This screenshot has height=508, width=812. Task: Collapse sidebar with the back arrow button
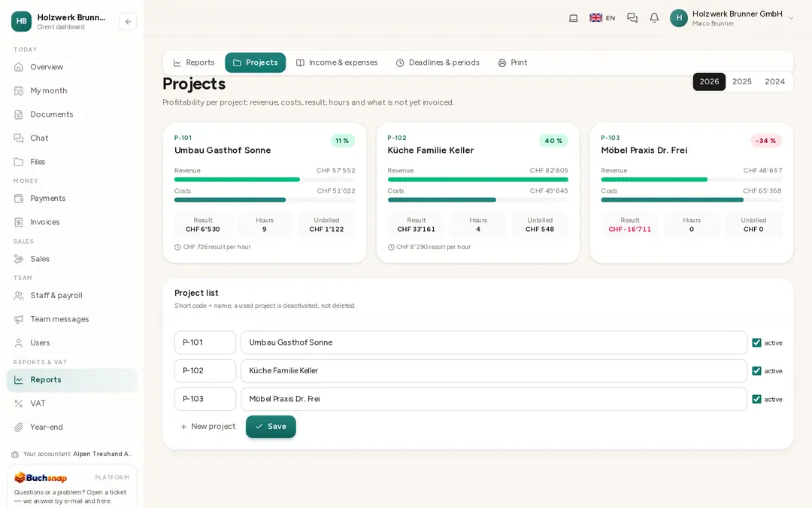click(x=128, y=22)
